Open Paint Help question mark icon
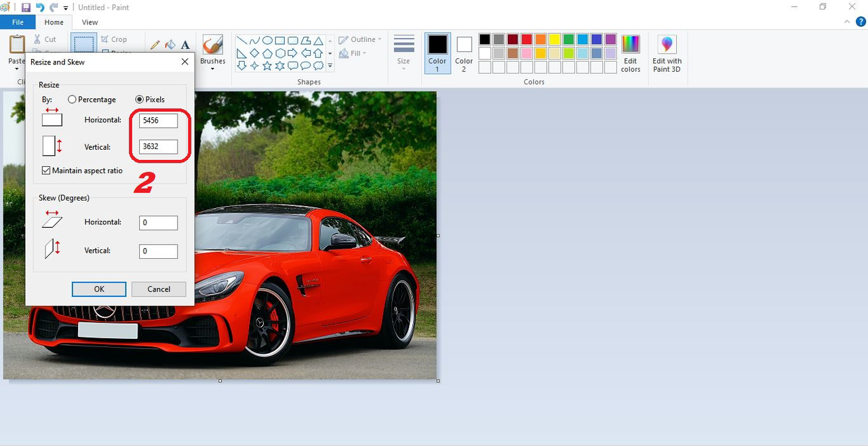Viewport: 868px width, 446px height. [860, 22]
